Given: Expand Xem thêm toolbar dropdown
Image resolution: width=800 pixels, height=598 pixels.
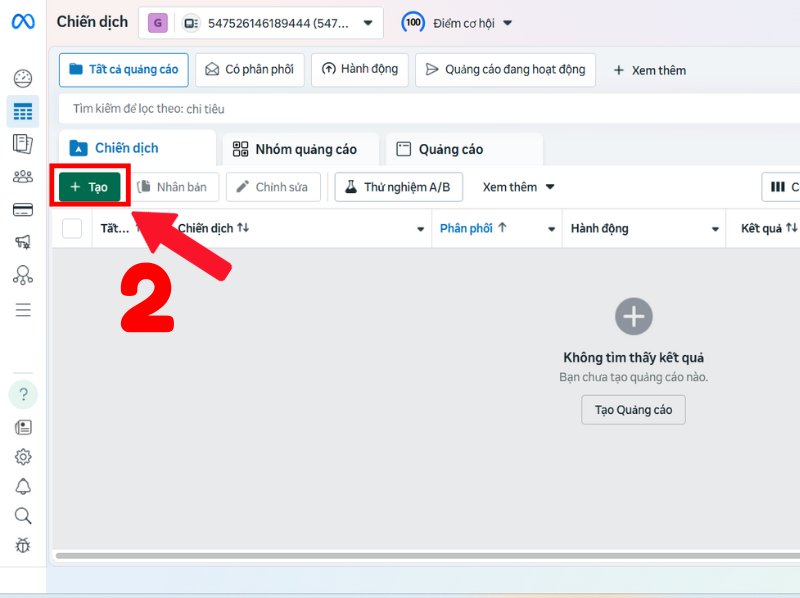Looking at the screenshot, I should [x=518, y=187].
